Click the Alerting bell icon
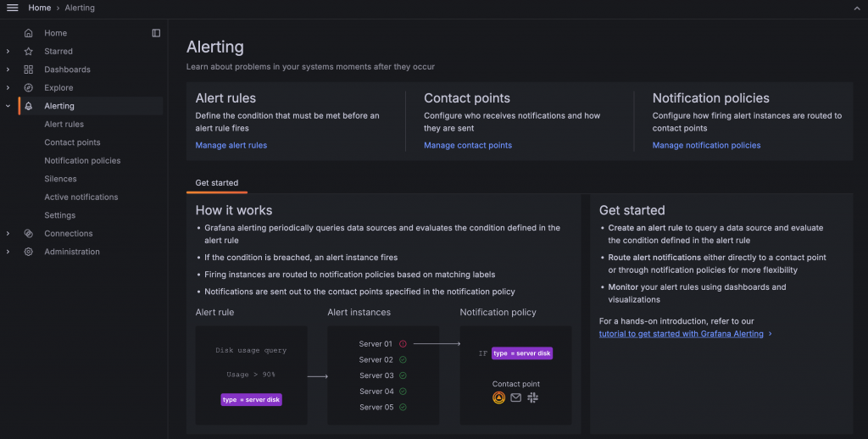868x439 pixels. coord(29,106)
